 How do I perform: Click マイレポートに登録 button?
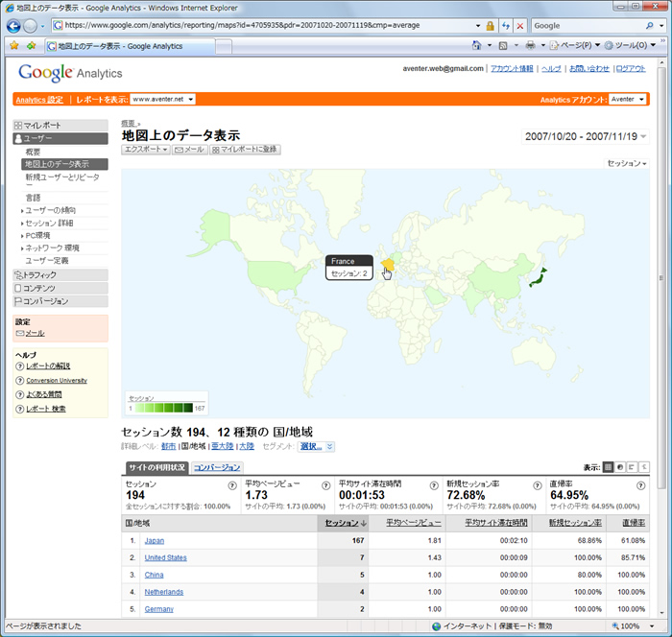tap(245, 150)
